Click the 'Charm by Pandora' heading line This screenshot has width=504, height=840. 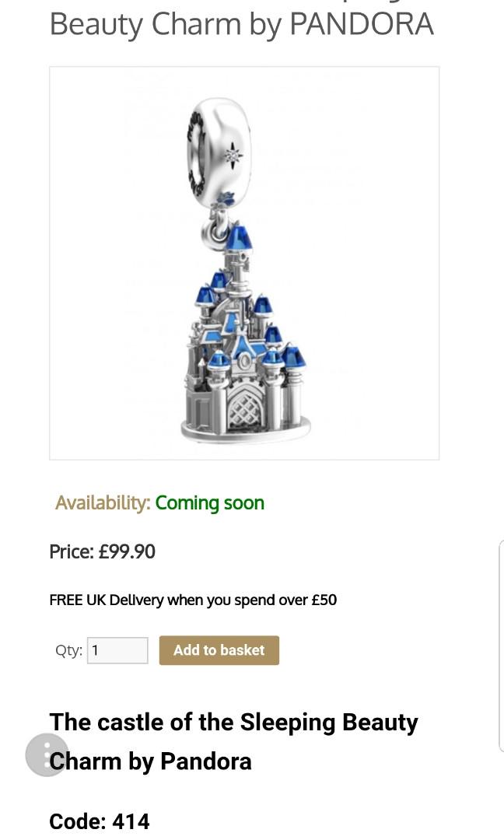point(151,761)
